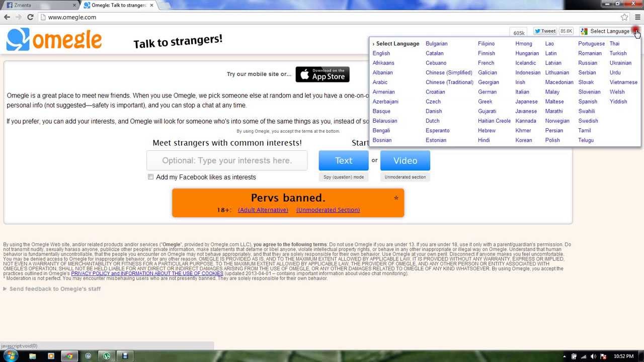The image size is (644, 362).
Task: Choose Afrikaans language
Action: click(x=383, y=63)
